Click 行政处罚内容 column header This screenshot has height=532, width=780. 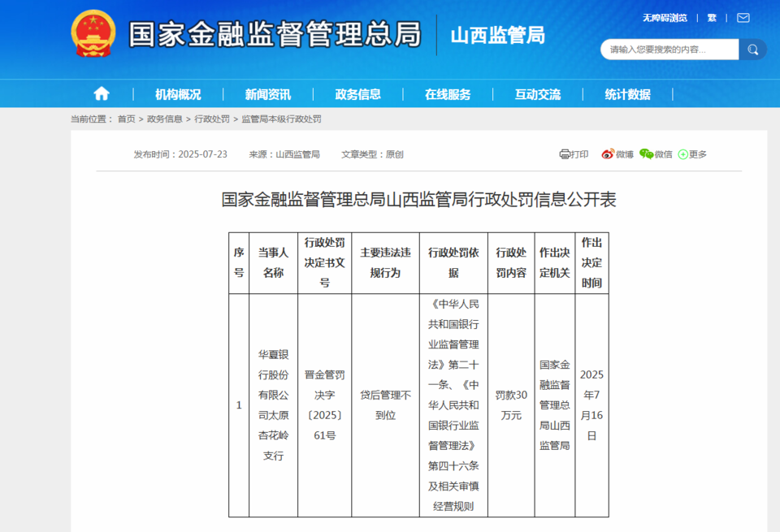pos(511,262)
